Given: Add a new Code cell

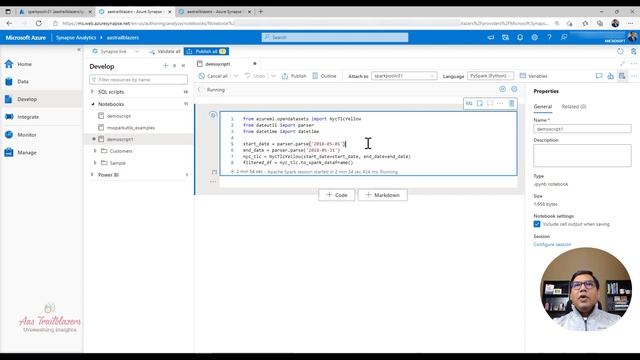Looking at the screenshot, I should point(337,195).
